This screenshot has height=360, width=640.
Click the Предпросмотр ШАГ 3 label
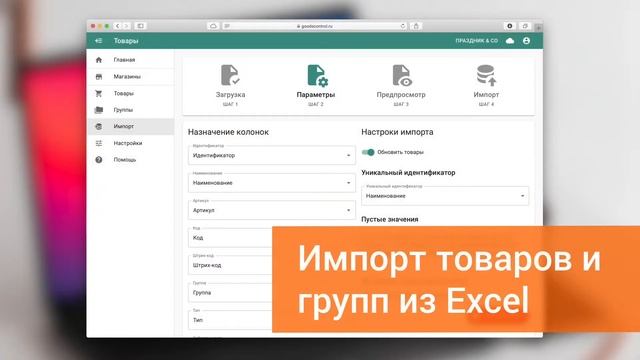coord(401,98)
